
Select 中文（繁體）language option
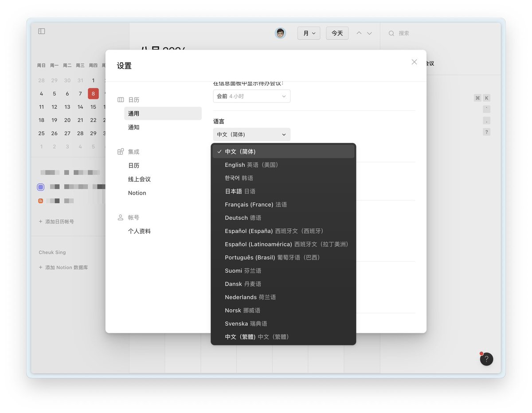pyautogui.click(x=283, y=337)
